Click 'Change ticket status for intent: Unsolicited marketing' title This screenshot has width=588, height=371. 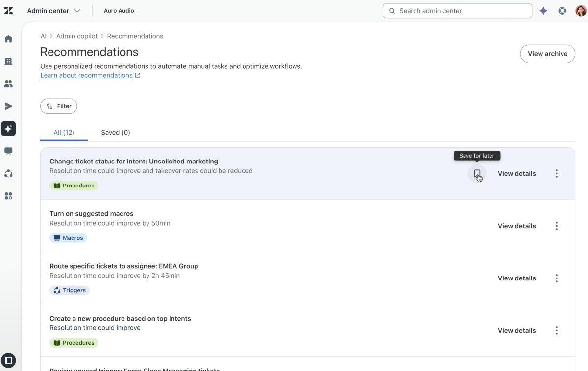134,162
